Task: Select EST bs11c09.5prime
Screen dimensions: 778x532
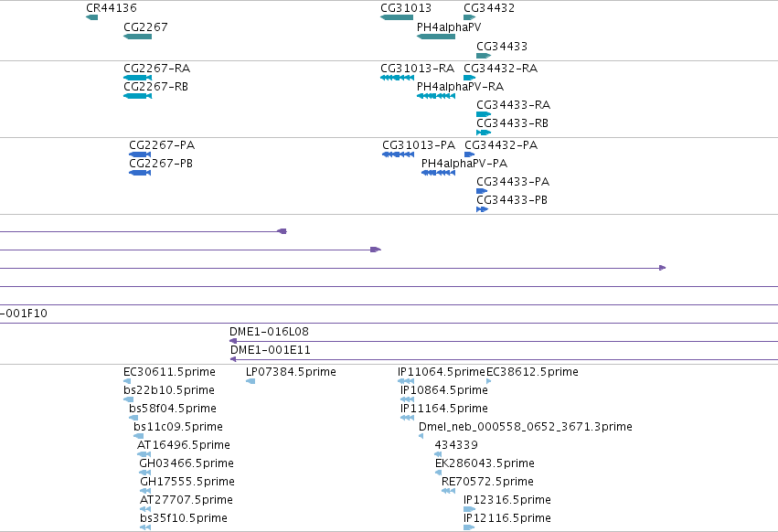Action: coord(178,427)
